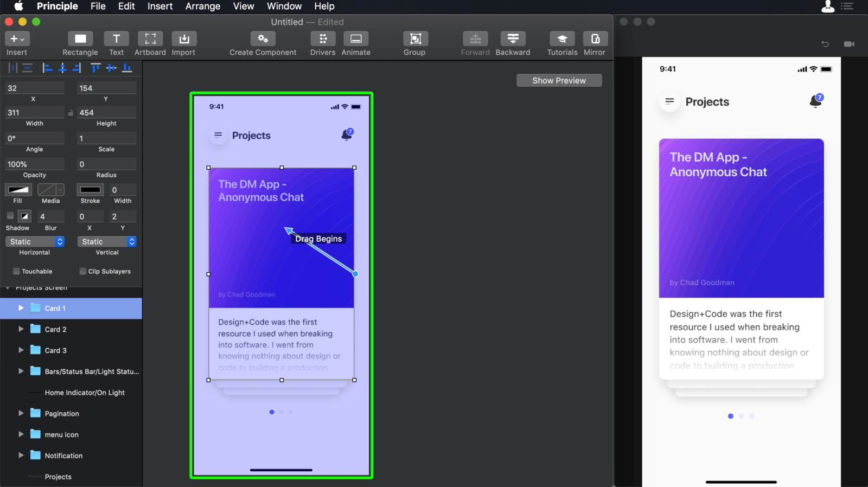
Task: Open the Insert plus dropdown tool
Action: (17, 39)
